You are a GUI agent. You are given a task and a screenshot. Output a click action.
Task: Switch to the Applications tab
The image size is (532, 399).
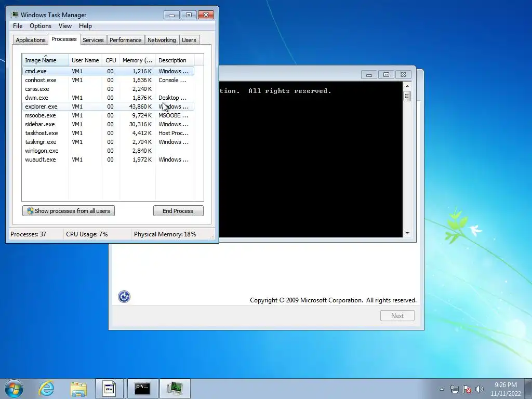(x=31, y=40)
